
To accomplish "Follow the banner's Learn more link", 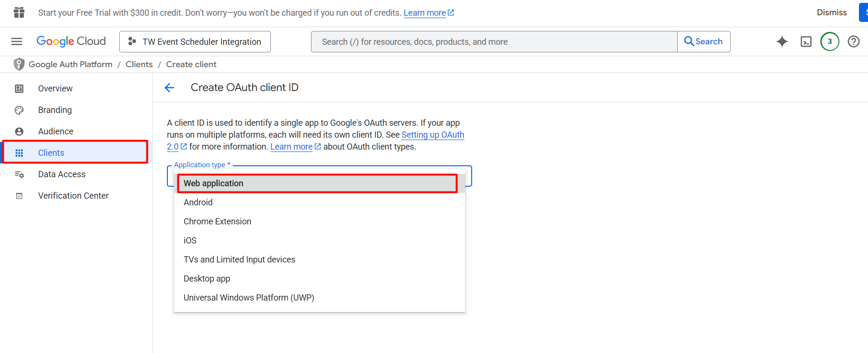I will [429, 13].
